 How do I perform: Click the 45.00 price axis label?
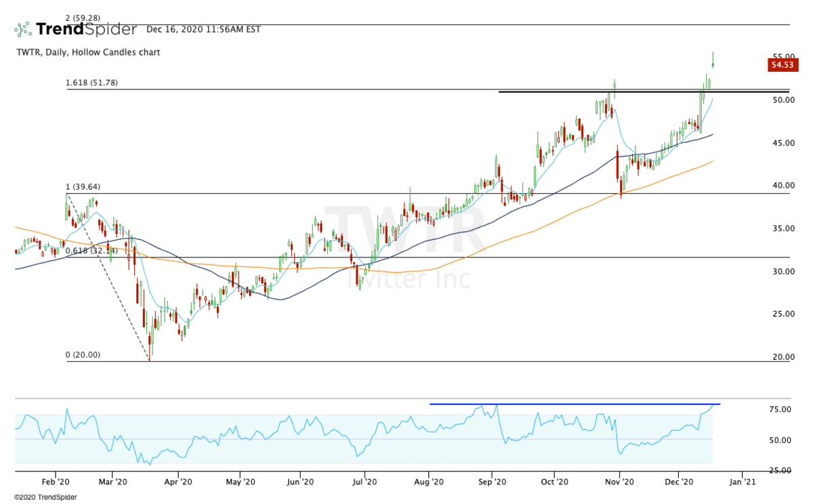tap(783, 143)
